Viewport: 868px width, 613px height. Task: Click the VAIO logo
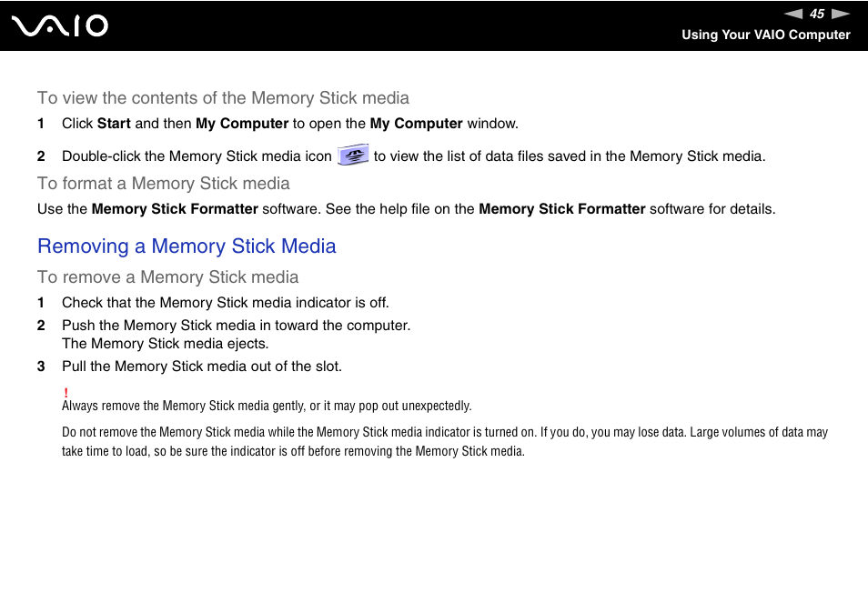(60, 26)
